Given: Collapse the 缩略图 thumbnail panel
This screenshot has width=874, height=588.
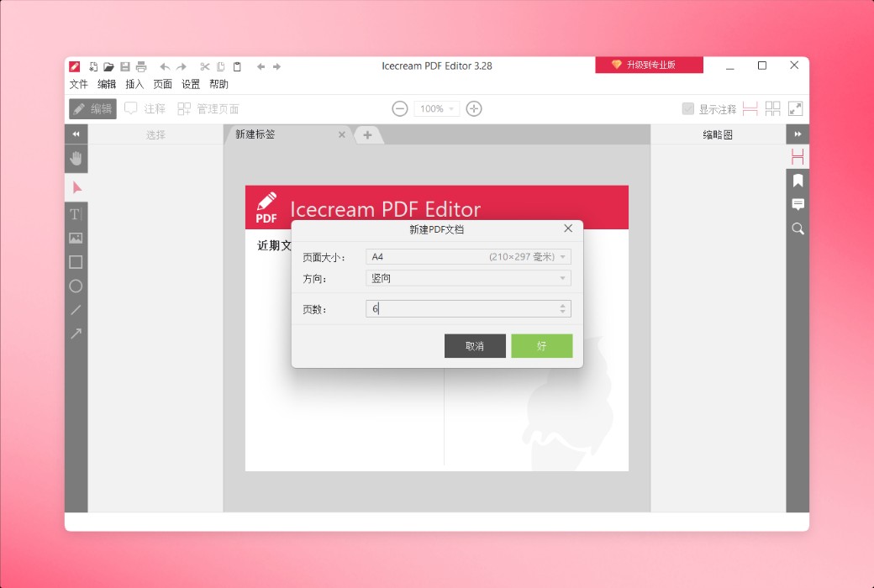Looking at the screenshot, I should 796,134.
